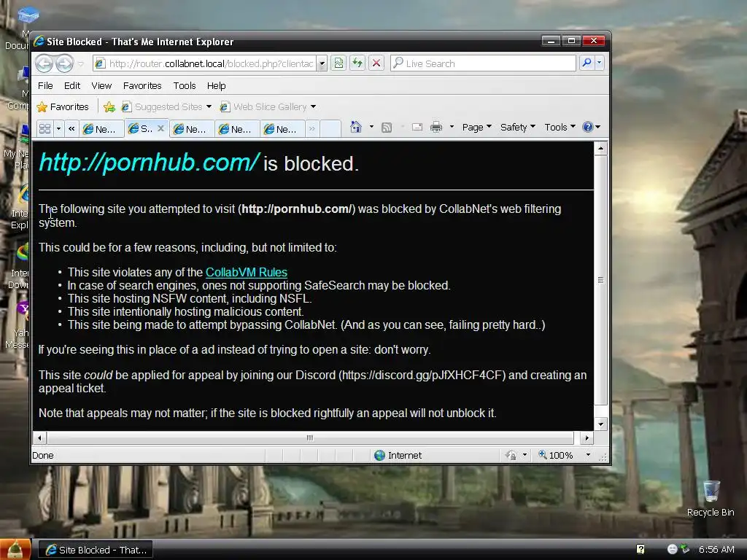Open the Tools menu in menu bar
The image size is (747, 560).
[x=185, y=86]
